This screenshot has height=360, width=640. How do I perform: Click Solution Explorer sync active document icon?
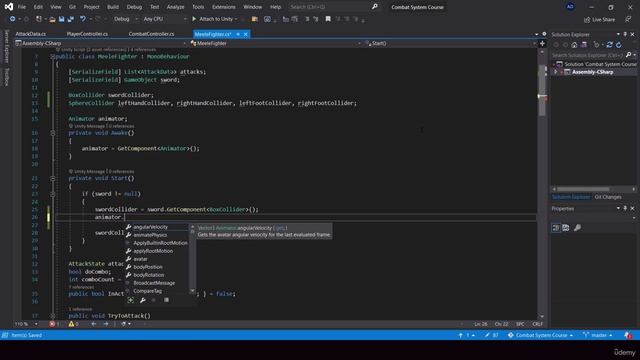(609, 45)
